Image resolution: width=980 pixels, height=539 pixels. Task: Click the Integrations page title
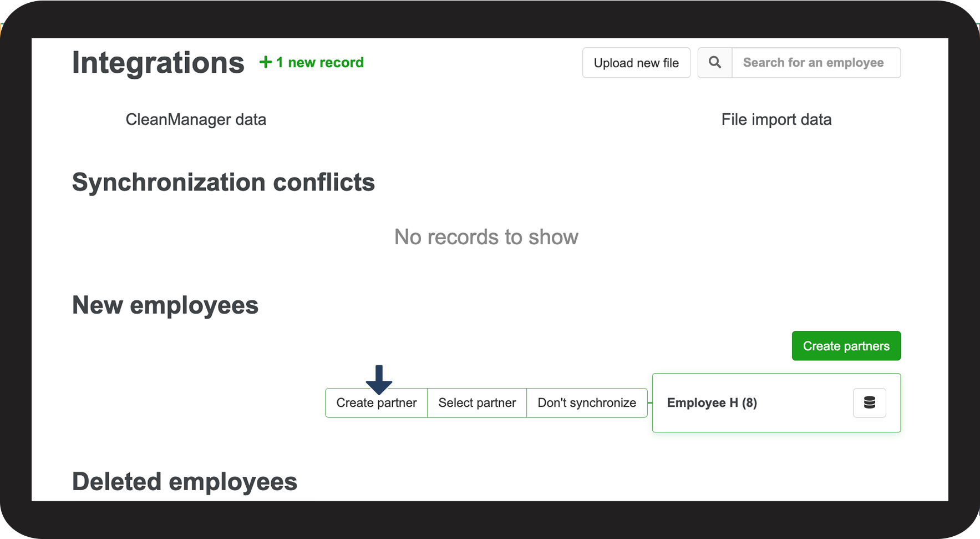(x=158, y=63)
